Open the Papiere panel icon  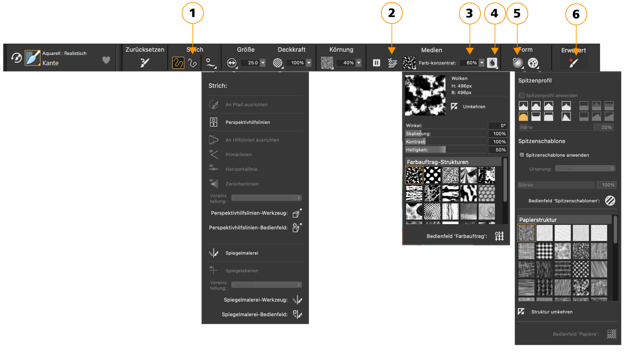pyautogui.click(x=611, y=334)
